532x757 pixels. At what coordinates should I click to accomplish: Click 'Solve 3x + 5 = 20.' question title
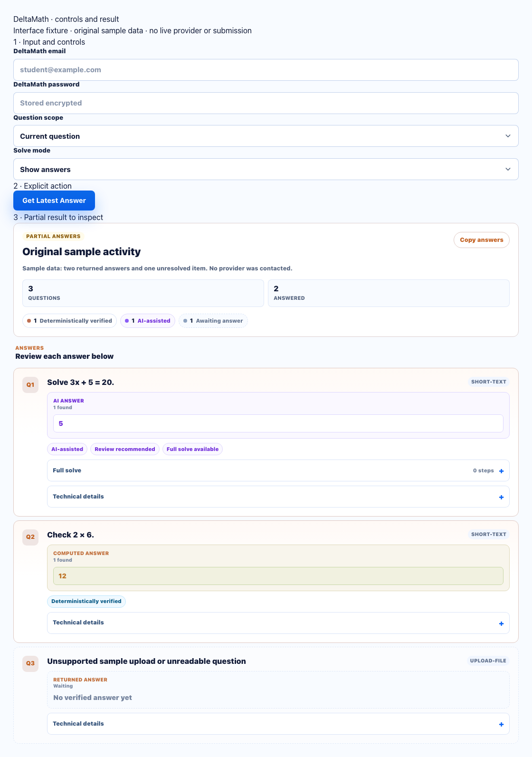click(81, 382)
